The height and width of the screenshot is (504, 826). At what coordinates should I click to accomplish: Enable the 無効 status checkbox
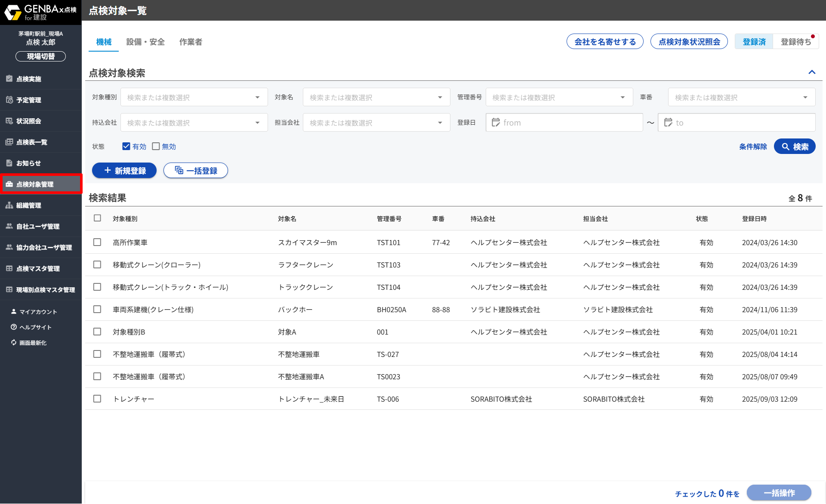click(156, 146)
